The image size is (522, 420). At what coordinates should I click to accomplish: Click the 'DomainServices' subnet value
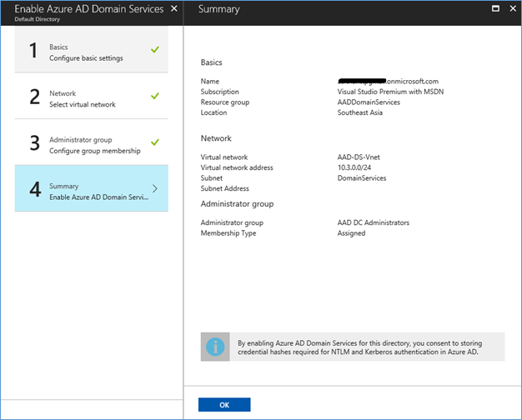(362, 178)
